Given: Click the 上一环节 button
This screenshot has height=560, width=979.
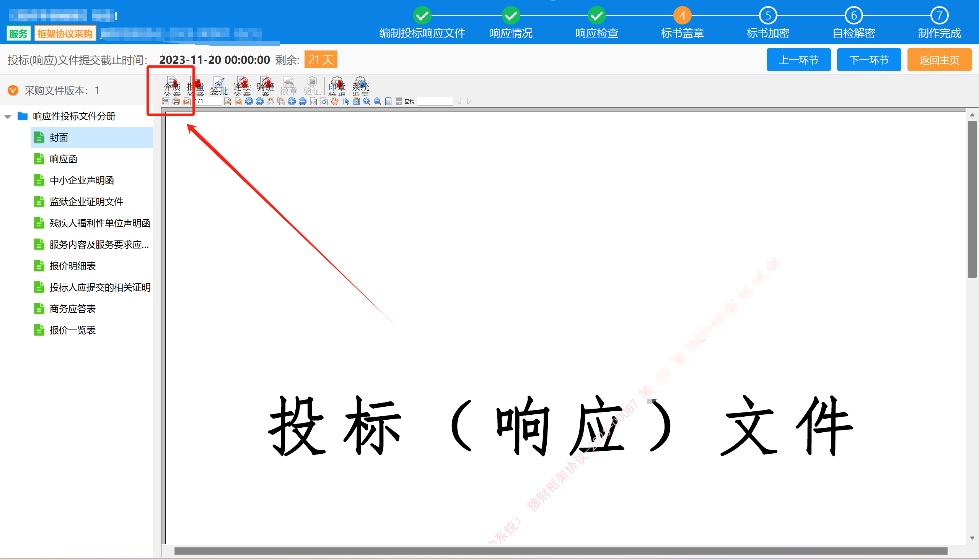Looking at the screenshot, I should point(798,60).
